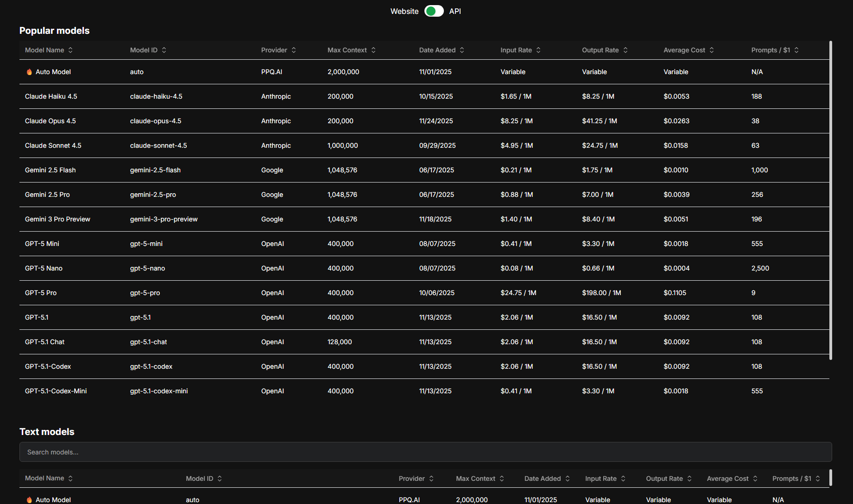Click Input Rate sort arrows in Popular models
The width and height of the screenshot is (853, 504).
coord(538,50)
